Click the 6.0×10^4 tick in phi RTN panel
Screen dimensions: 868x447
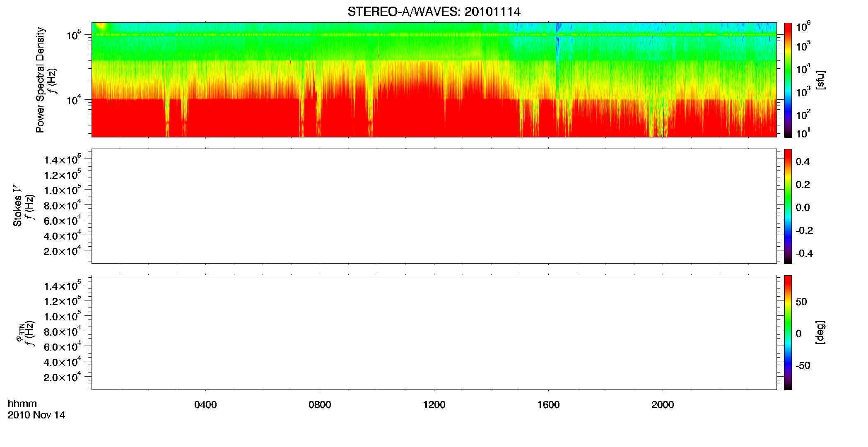[63, 346]
